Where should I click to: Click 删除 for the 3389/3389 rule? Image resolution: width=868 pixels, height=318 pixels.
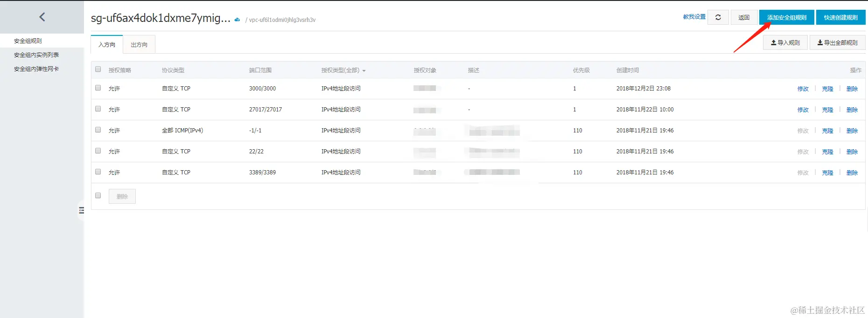pos(852,173)
